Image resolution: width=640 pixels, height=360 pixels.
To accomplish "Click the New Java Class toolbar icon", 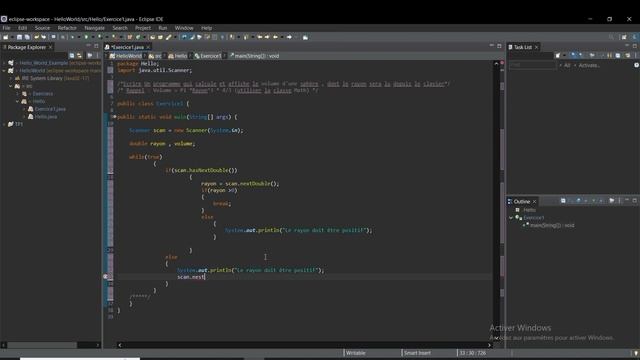I will coord(138,37).
